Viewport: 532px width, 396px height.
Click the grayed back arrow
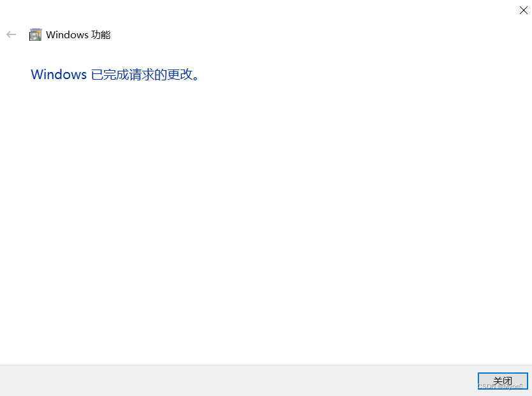pyautogui.click(x=11, y=34)
